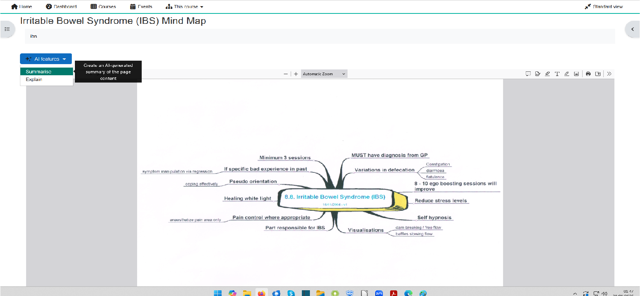The width and height of the screenshot is (644, 296).
Task: Print the mind map document
Action: [x=588, y=74]
